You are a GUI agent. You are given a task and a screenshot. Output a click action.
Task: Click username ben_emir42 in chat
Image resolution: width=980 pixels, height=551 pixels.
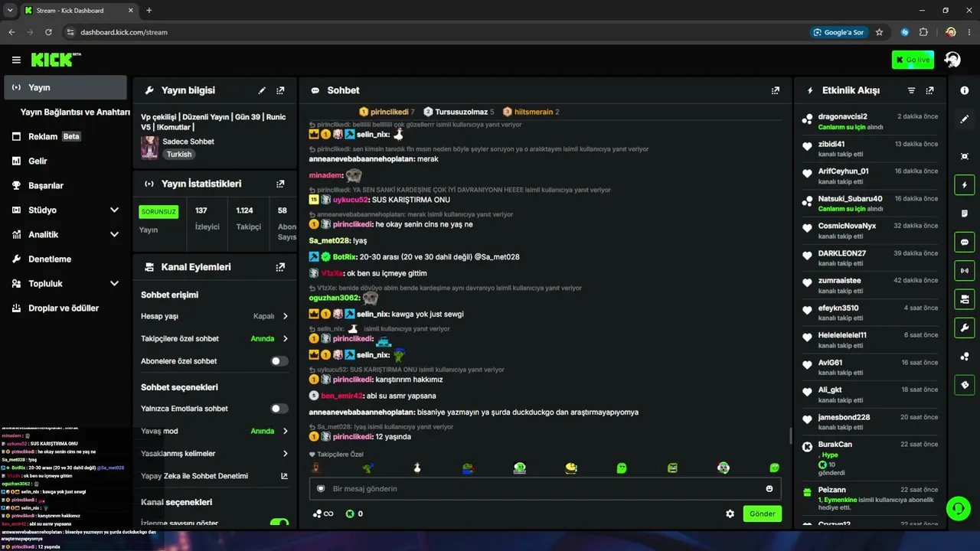341,396
